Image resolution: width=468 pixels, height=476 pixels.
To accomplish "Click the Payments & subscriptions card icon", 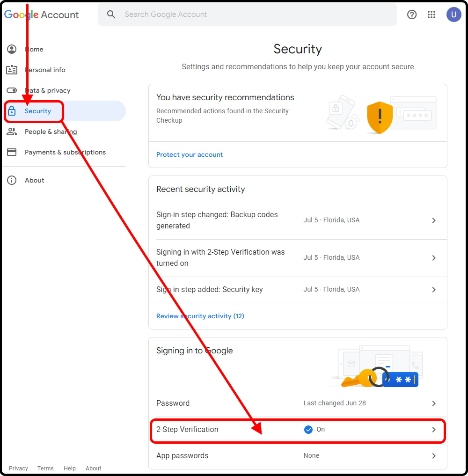I will (x=12, y=152).
